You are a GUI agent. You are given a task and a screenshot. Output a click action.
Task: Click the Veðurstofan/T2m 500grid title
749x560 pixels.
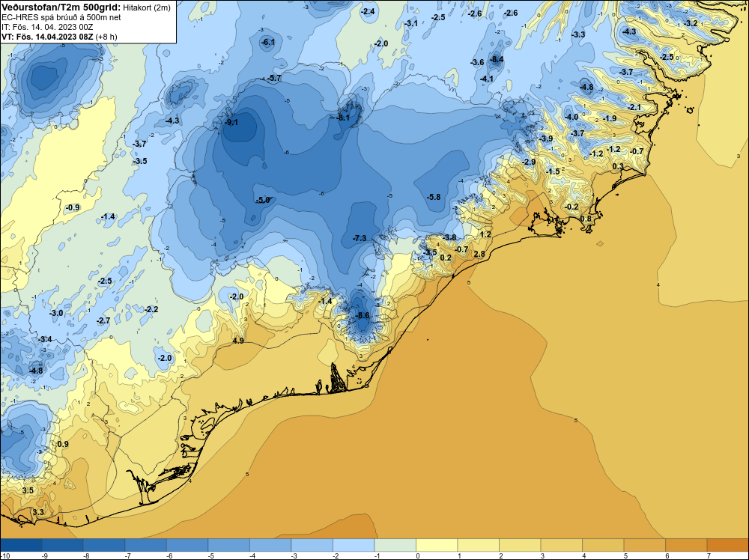pyautogui.click(x=60, y=7)
